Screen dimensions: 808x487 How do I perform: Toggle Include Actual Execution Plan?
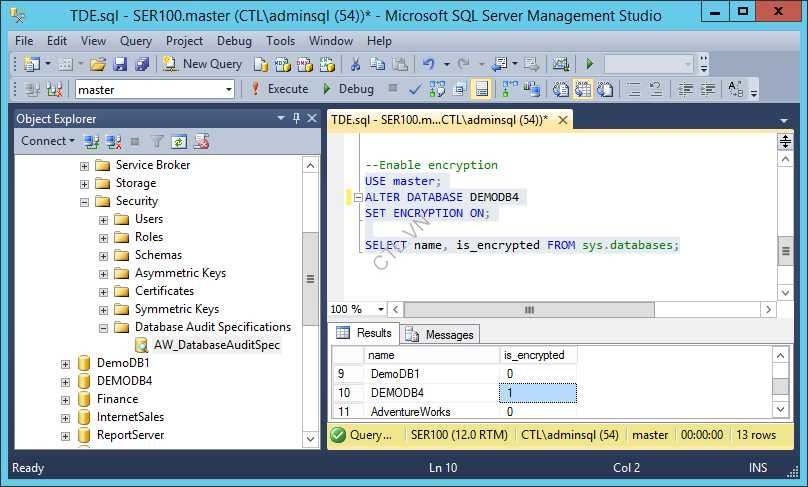click(x=509, y=90)
